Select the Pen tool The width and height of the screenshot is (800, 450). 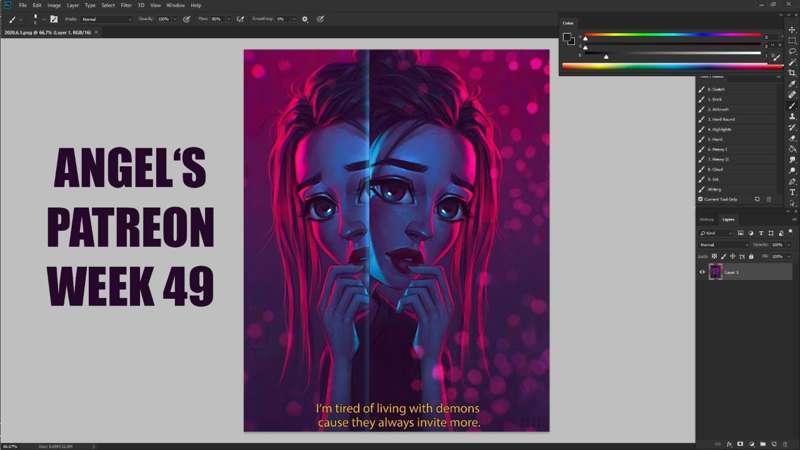[792, 181]
